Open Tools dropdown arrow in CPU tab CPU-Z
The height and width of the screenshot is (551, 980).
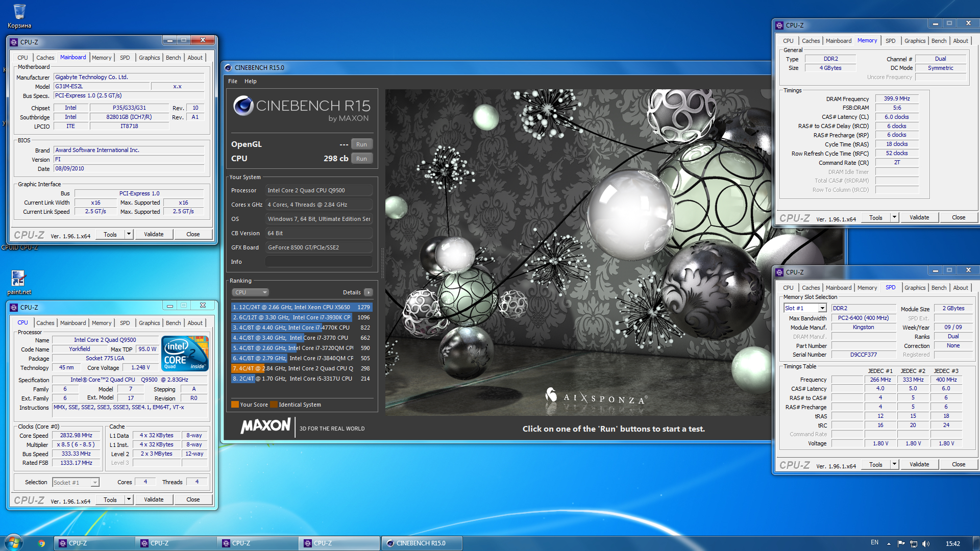tap(129, 499)
